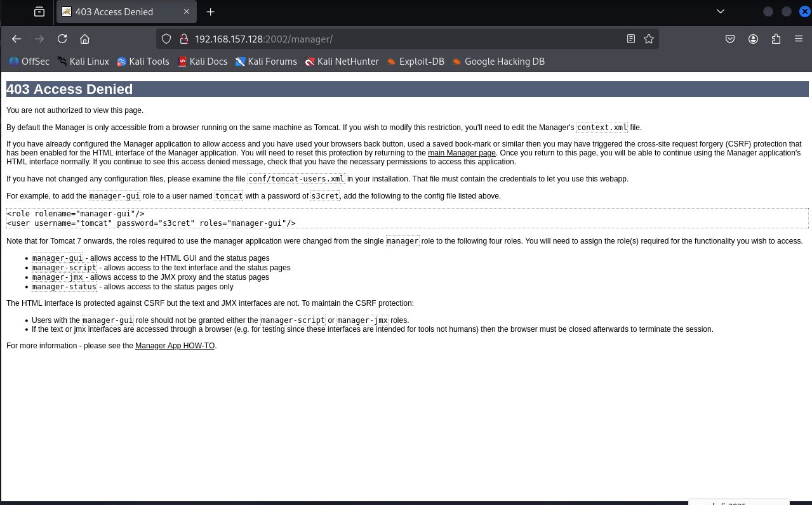
Task: Open the Kali Linux bookmark
Action: (83, 62)
